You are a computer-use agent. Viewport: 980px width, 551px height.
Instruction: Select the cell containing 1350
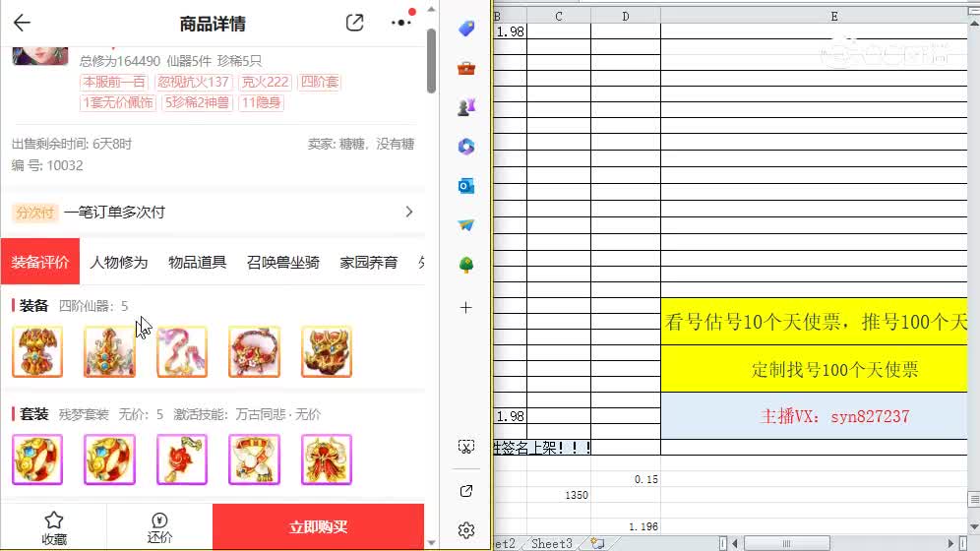(559, 495)
